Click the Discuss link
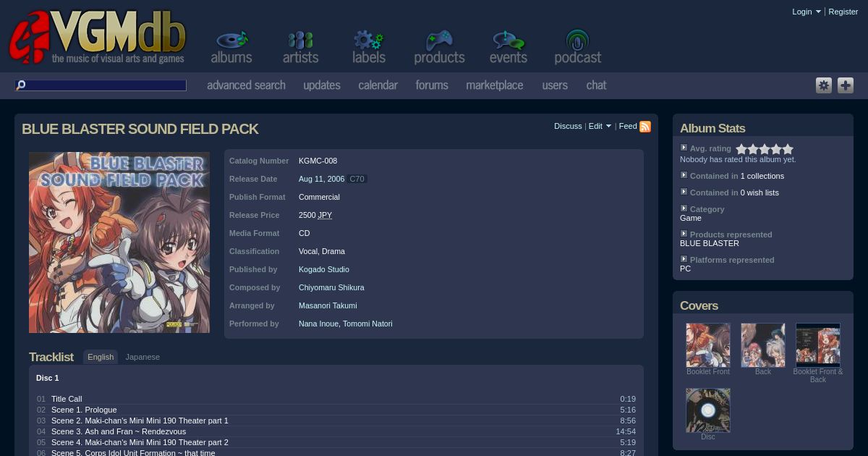 [x=568, y=126]
